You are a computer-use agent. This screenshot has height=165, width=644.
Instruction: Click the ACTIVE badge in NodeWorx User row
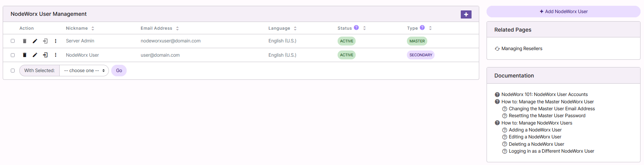click(346, 55)
